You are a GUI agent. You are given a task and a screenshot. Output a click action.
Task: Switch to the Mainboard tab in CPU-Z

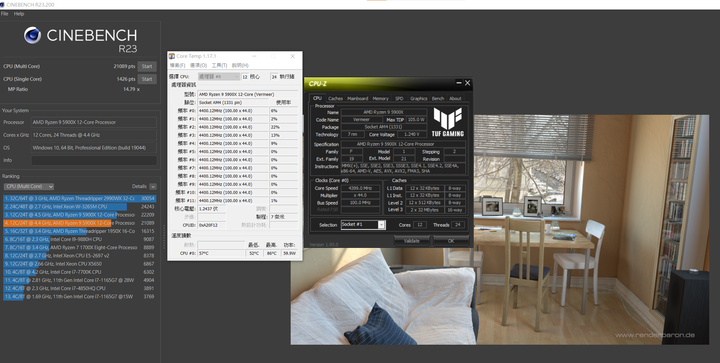(358, 98)
